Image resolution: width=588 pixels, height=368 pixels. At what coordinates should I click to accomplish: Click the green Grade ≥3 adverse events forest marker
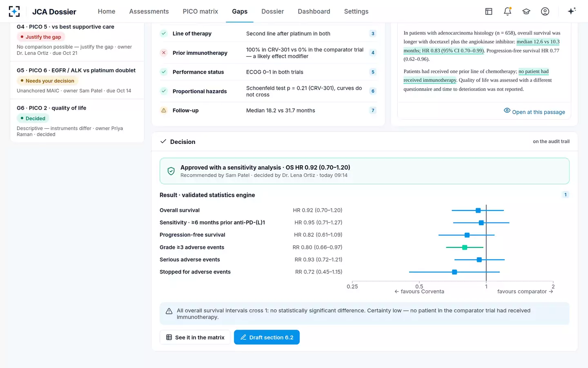(x=465, y=247)
